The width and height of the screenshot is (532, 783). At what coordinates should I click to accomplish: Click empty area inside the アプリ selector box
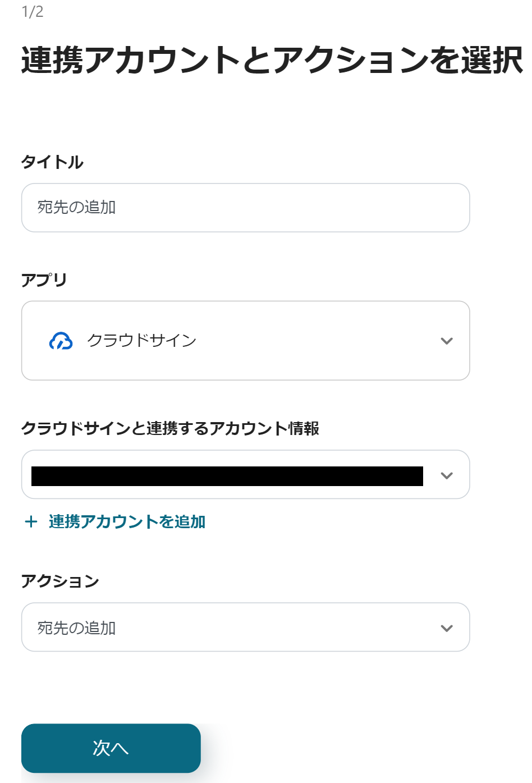tap(314, 341)
